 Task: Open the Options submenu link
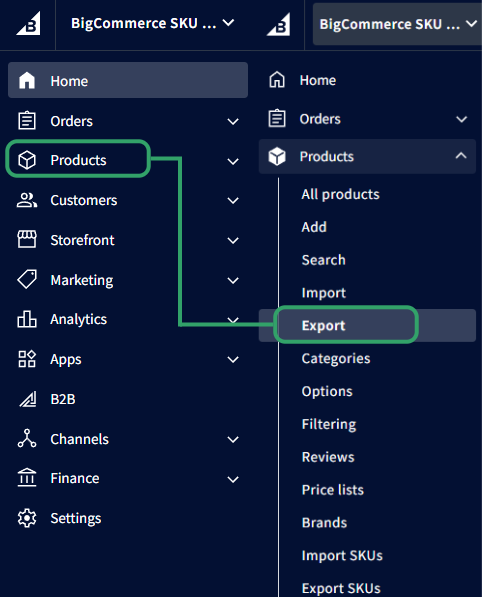tap(327, 391)
